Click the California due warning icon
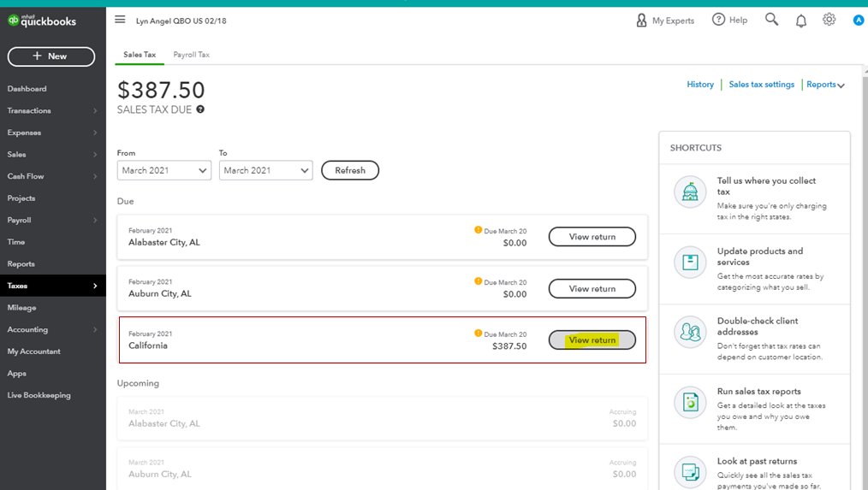This screenshot has height=490, width=868. pos(479,333)
